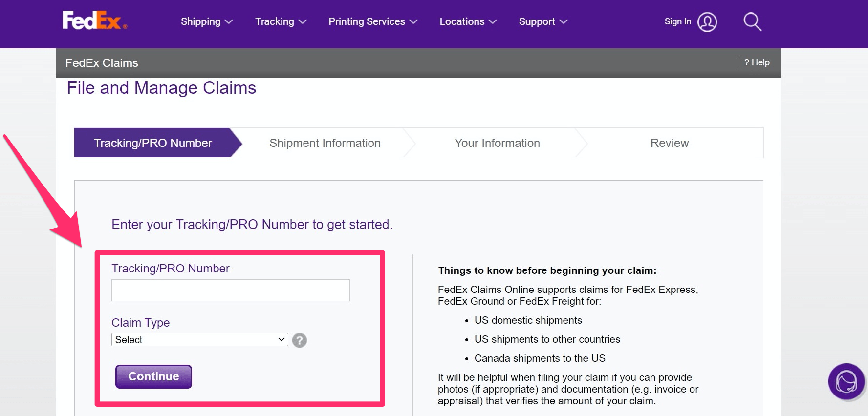
Task: Click the Sign In user avatar icon
Action: (707, 21)
